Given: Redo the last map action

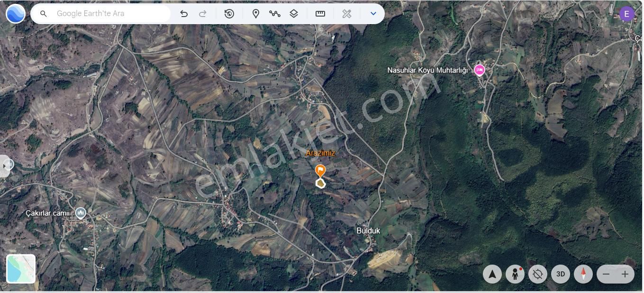Looking at the screenshot, I should 202,13.
